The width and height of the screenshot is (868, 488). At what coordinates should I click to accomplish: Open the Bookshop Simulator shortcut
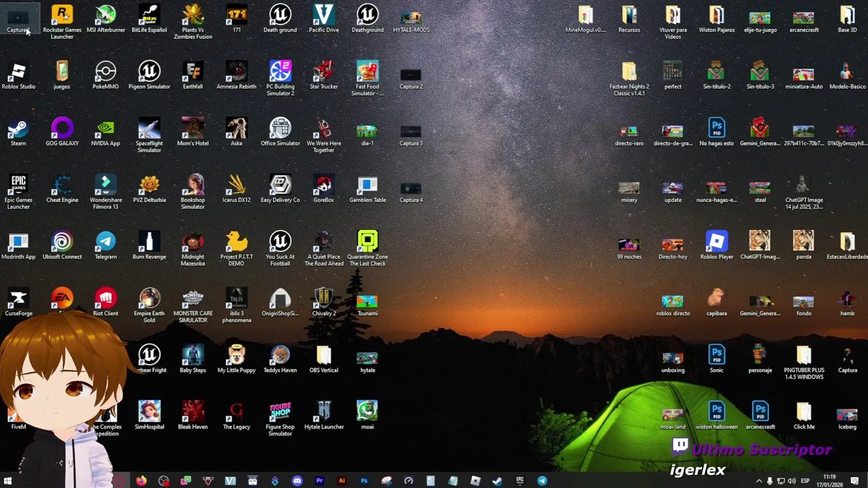pyautogui.click(x=193, y=192)
